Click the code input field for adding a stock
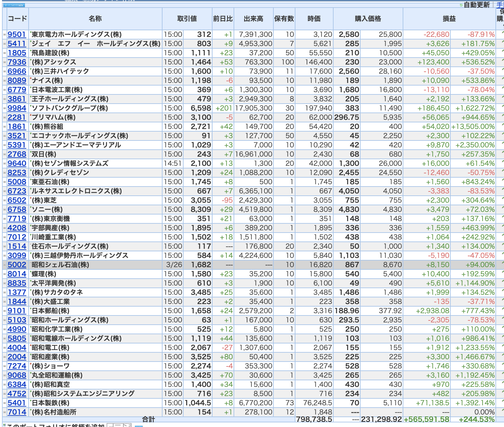The height and width of the screenshot is (427, 504). click(x=119, y=425)
